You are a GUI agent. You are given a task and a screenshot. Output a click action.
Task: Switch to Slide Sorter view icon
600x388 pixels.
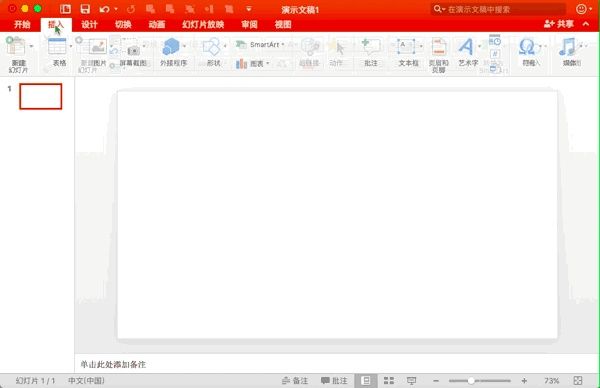(x=389, y=381)
